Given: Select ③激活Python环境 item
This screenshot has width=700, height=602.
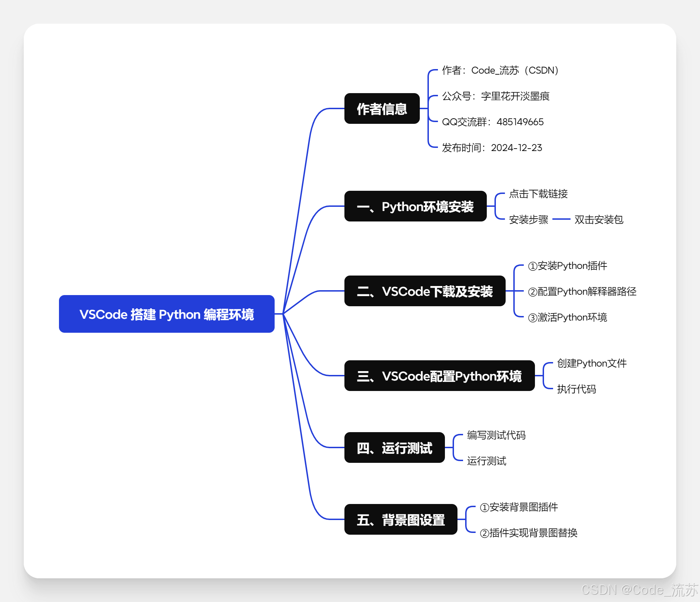Looking at the screenshot, I should (x=567, y=317).
